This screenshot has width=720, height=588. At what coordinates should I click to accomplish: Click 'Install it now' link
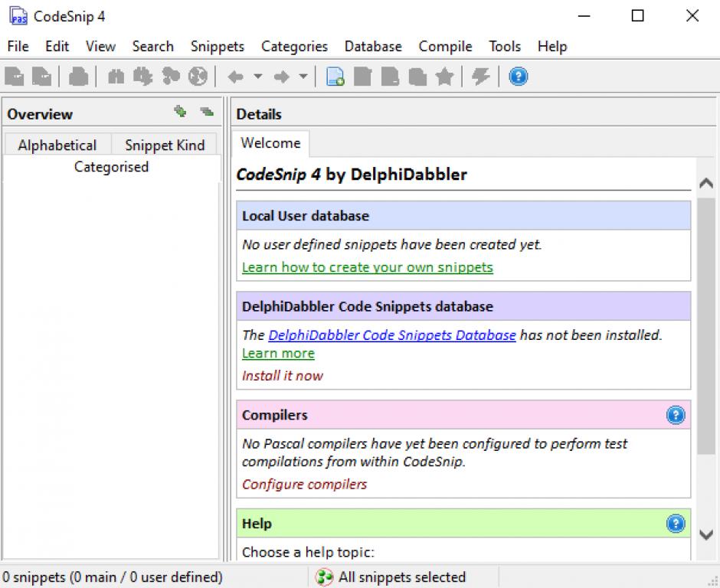(283, 376)
